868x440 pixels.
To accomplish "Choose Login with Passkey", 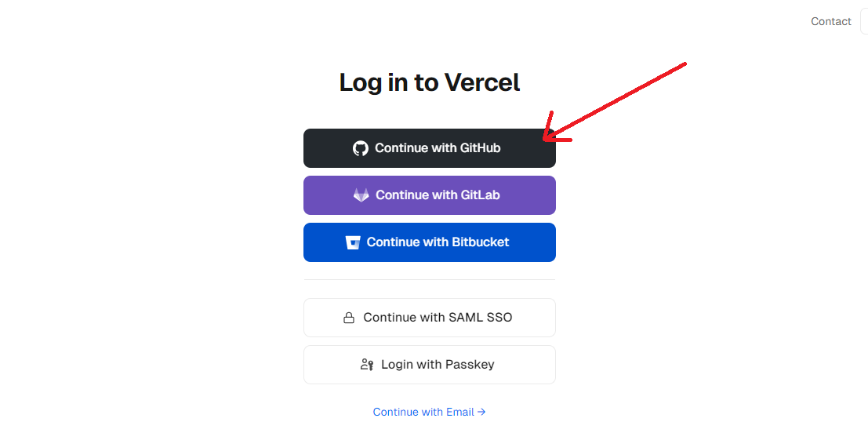I will click(430, 365).
